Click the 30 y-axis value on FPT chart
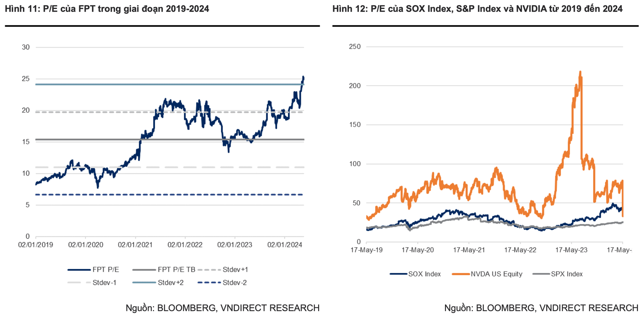 26,47
